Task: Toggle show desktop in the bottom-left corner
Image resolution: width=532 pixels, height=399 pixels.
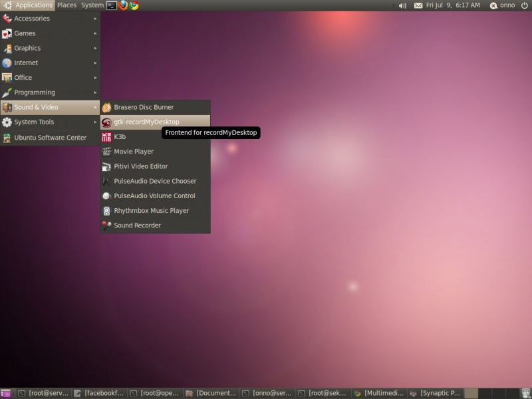Action: click(x=6, y=392)
